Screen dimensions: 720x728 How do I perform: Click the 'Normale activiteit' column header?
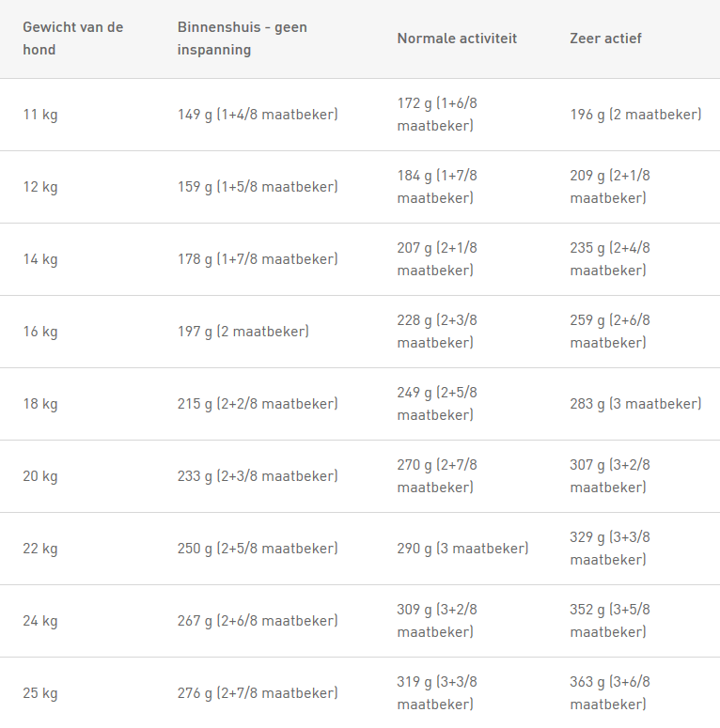pyautogui.click(x=457, y=39)
